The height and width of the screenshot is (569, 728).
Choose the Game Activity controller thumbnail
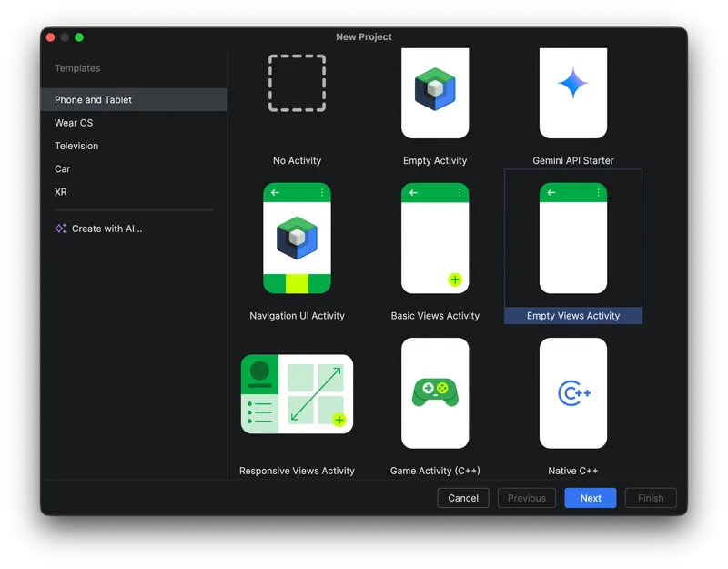435,393
